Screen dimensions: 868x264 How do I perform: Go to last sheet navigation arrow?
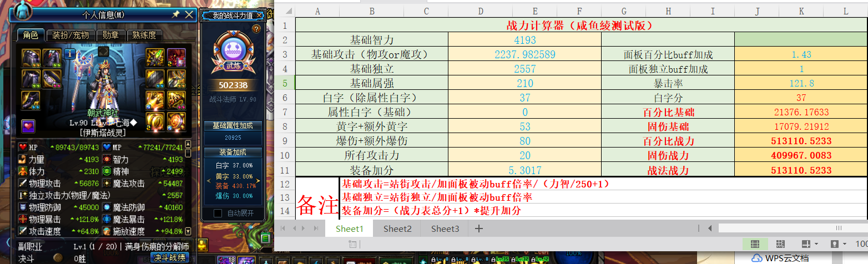click(x=317, y=229)
